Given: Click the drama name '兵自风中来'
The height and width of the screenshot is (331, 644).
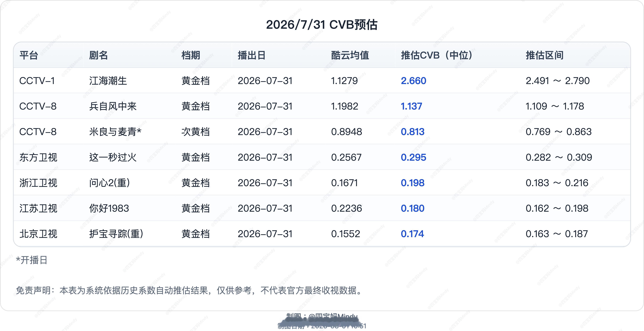Looking at the screenshot, I should click(113, 106).
